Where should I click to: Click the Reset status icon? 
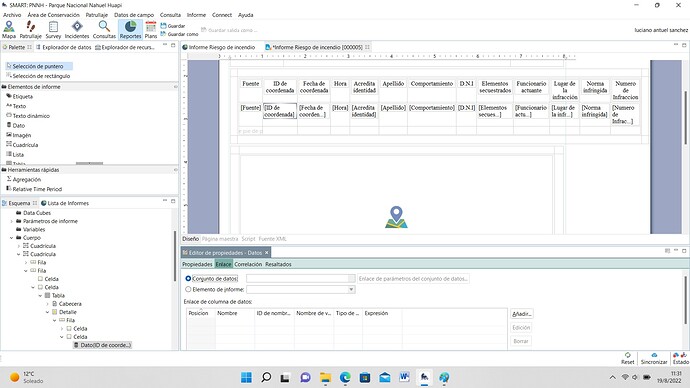coord(628,359)
